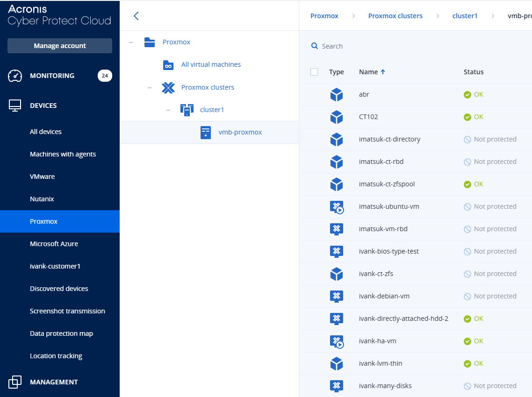The width and height of the screenshot is (532, 397).
Task: Open the Management section label
Action: coord(54,382)
